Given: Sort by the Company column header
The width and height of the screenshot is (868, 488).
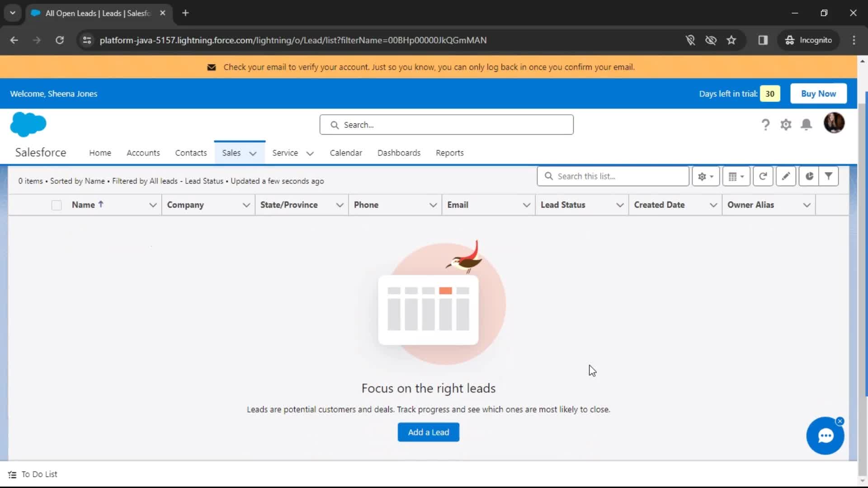Looking at the screenshot, I should pos(185,205).
